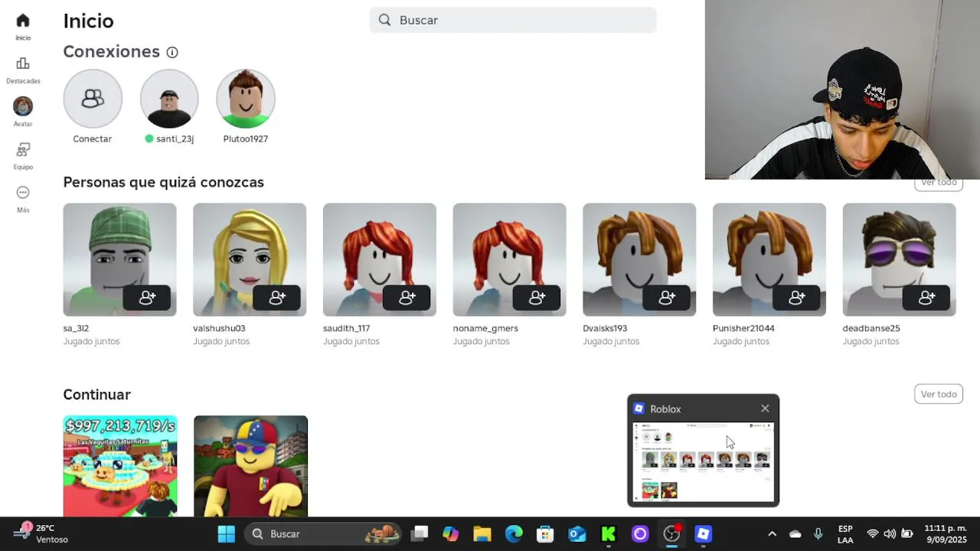Open OBS Studio on the taskbar
This screenshot has width=980, height=551.
click(x=671, y=534)
